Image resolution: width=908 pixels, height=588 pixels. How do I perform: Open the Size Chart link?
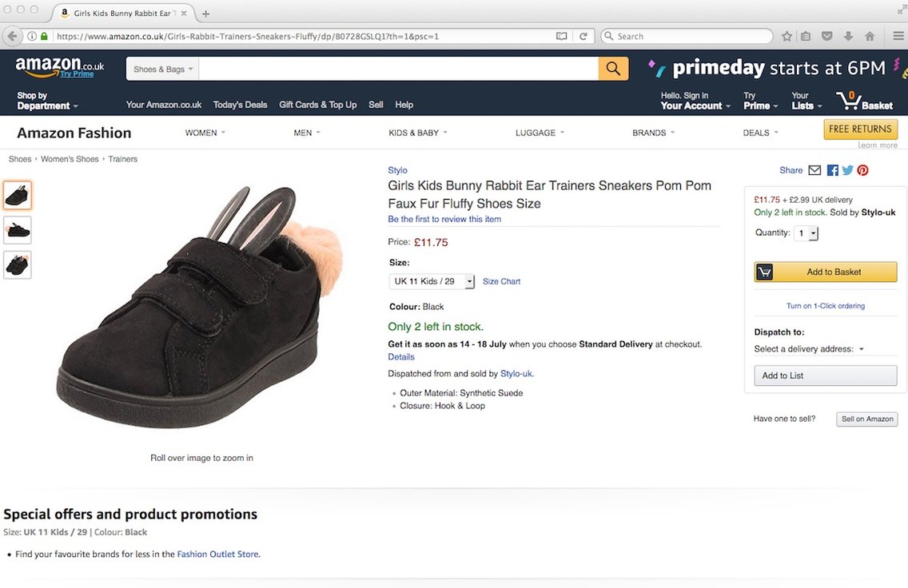coord(501,281)
